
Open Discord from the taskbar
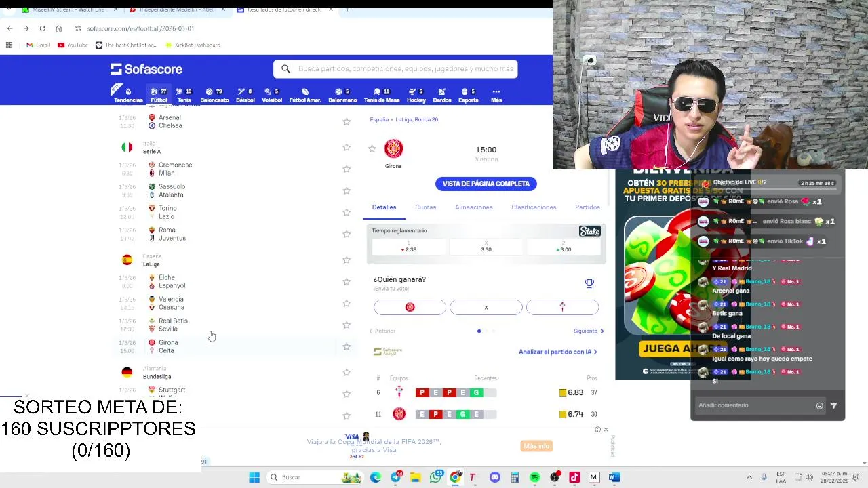(x=495, y=477)
